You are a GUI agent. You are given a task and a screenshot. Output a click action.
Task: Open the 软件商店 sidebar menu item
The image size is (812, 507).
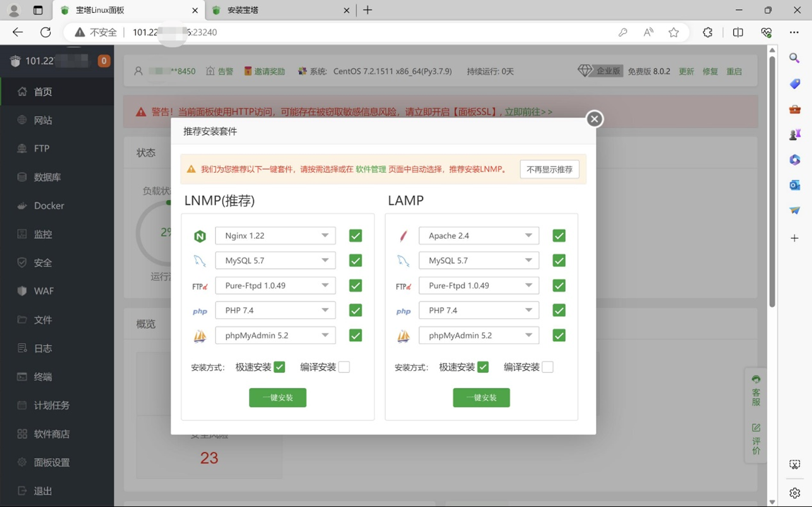[x=52, y=434]
